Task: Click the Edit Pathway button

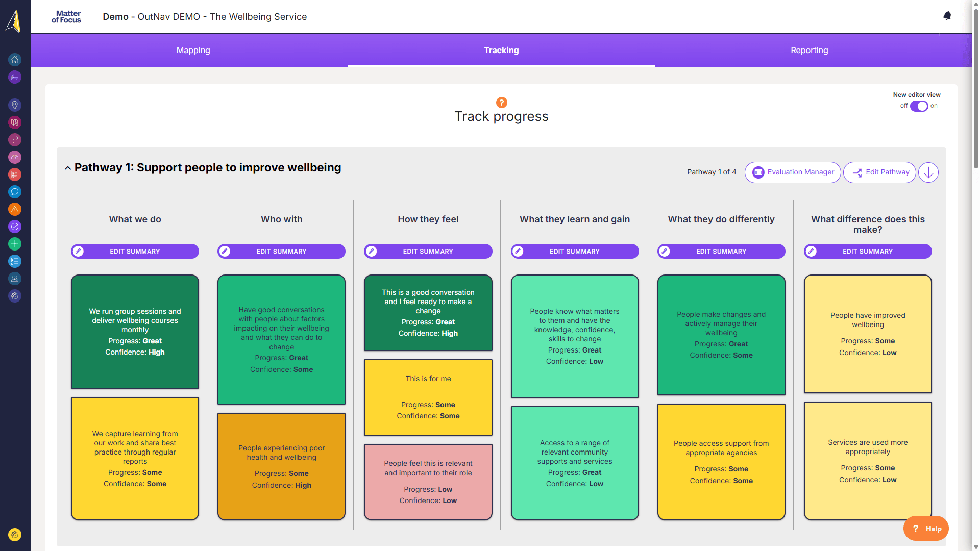Action: [x=879, y=172]
